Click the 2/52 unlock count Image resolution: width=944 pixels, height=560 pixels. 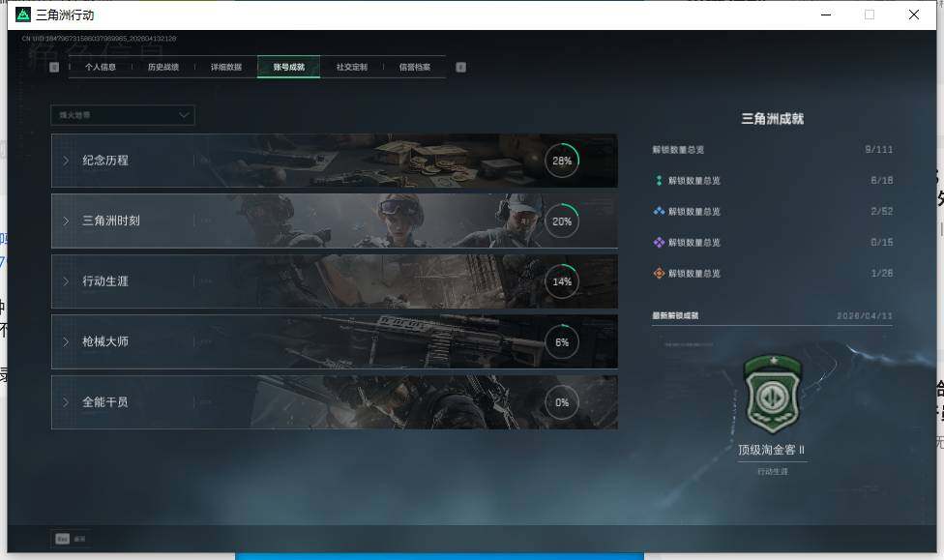(882, 212)
